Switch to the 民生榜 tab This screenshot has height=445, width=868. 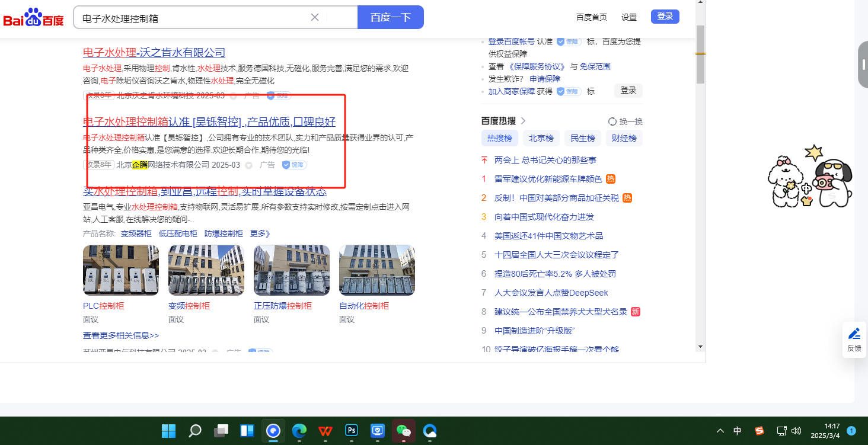click(x=583, y=138)
